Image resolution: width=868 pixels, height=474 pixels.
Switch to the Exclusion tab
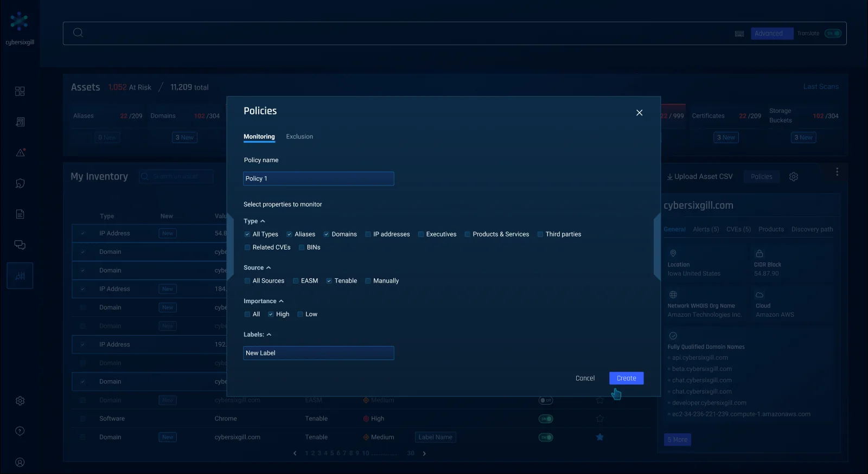click(x=299, y=137)
